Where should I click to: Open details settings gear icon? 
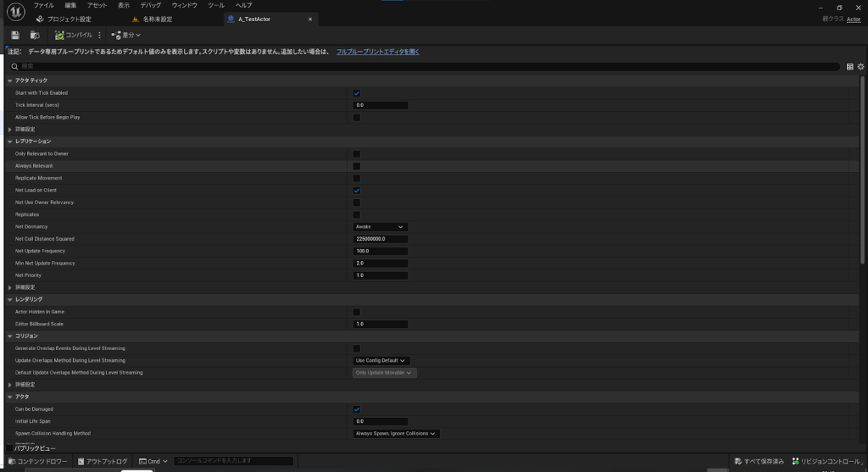860,66
